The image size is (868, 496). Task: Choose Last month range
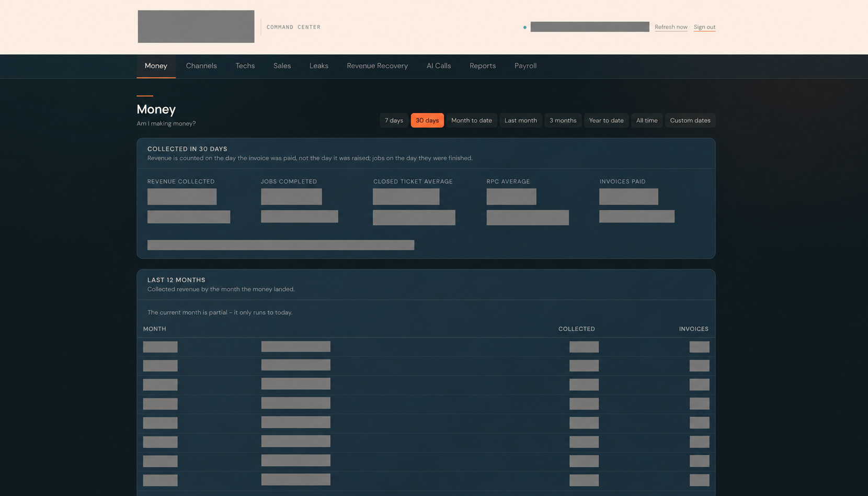coord(521,120)
